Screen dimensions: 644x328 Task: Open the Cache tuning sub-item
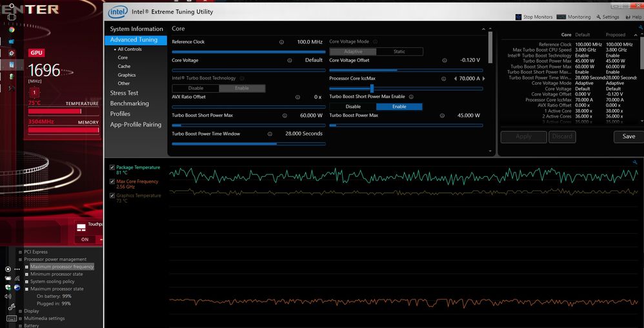pos(124,66)
